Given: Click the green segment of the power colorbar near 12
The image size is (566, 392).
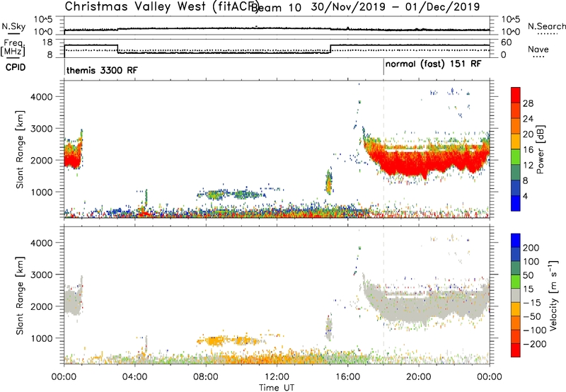Looking at the screenshot, I should [516, 156].
